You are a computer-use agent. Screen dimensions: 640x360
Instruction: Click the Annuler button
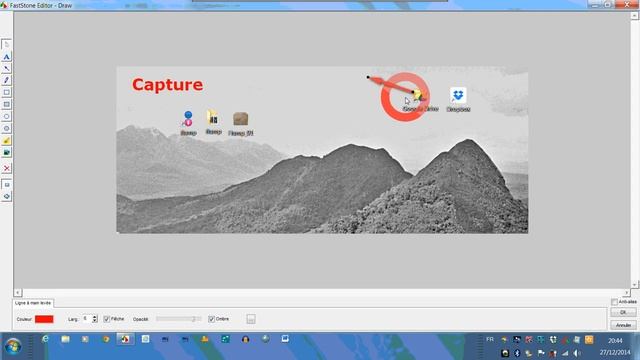tap(623, 325)
